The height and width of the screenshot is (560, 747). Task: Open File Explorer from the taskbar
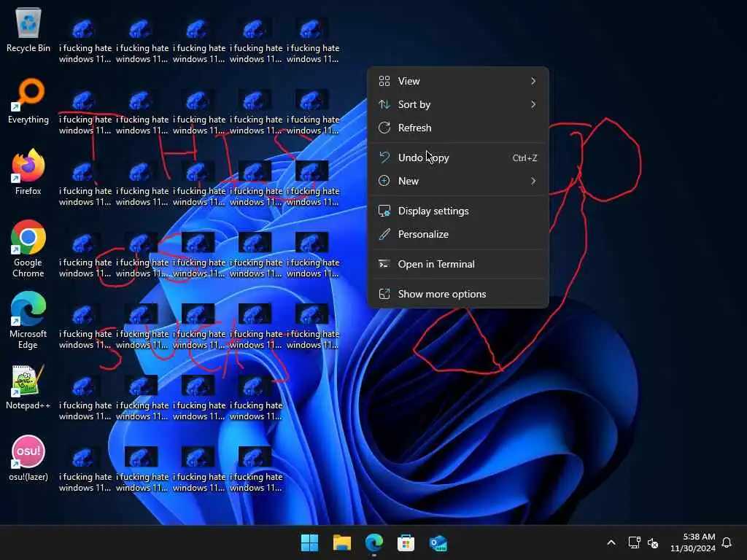[342, 542]
